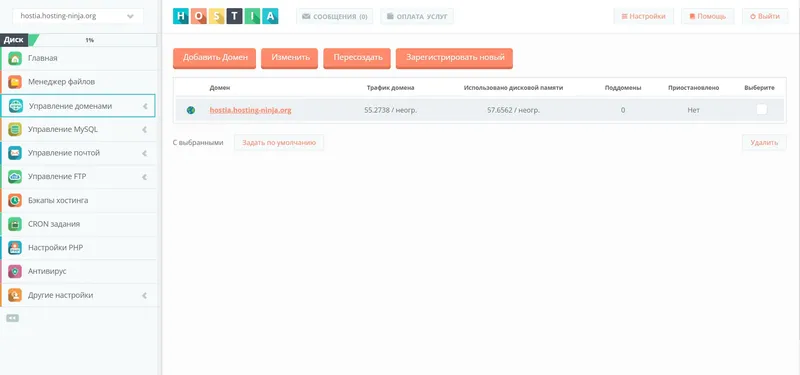Click the Управление MySQL database icon

pyautogui.click(x=15, y=130)
